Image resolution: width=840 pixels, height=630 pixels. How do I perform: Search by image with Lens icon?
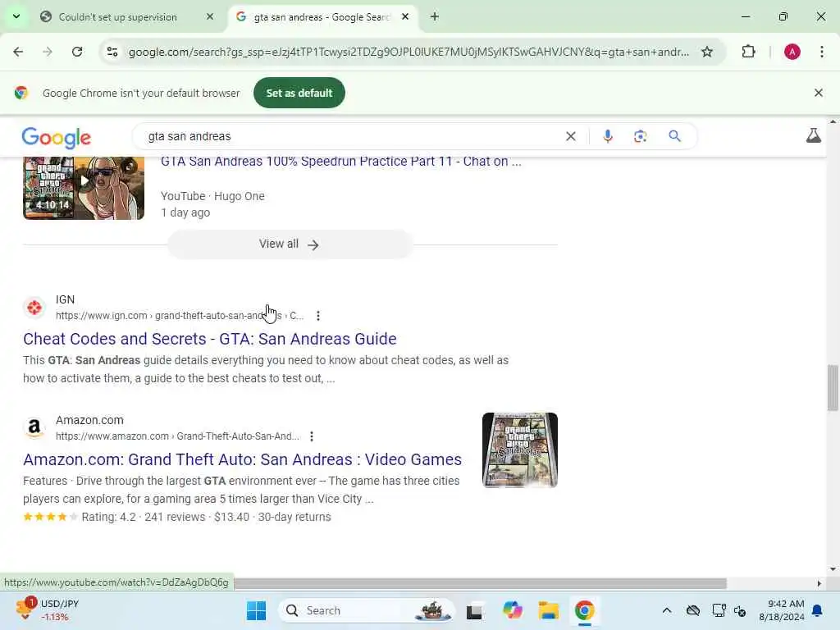click(640, 136)
